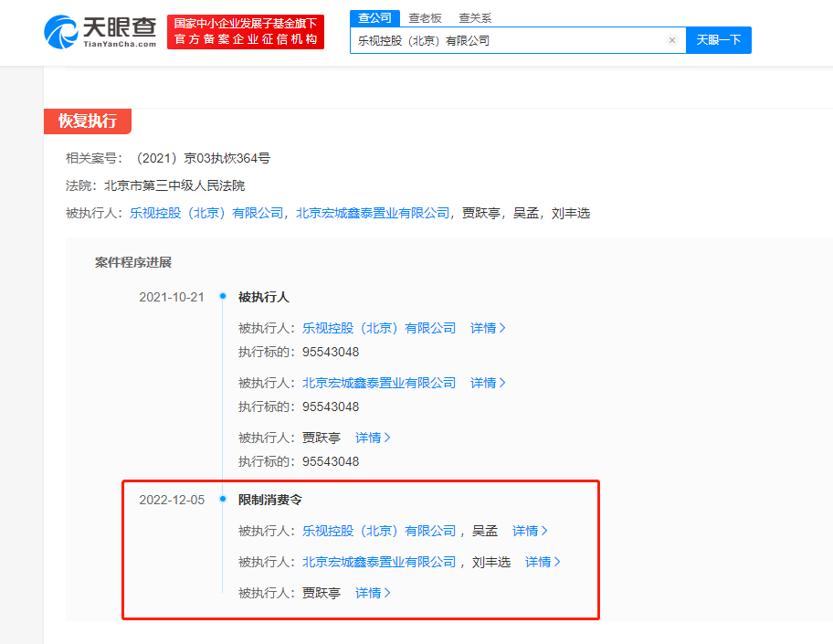833x644 pixels.
Task: Click the 2021-10-21 timeline dot
Action: [223, 296]
